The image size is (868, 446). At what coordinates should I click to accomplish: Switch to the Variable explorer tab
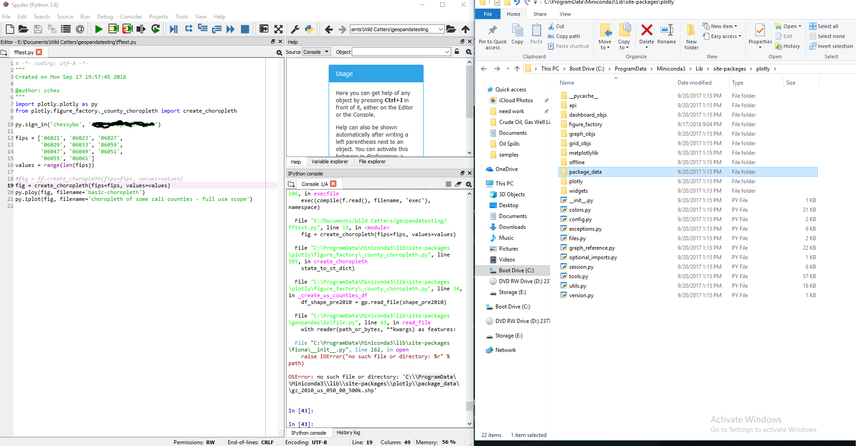(x=330, y=161)
